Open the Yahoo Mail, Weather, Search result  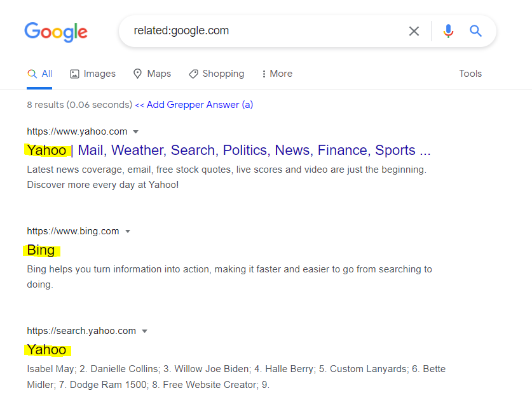click(229, 150)
